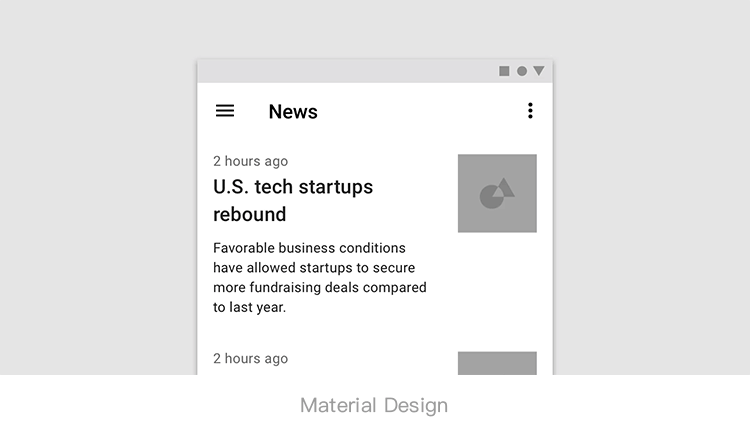Open the second article's partially visible thumbnail

tap(497, 363)
